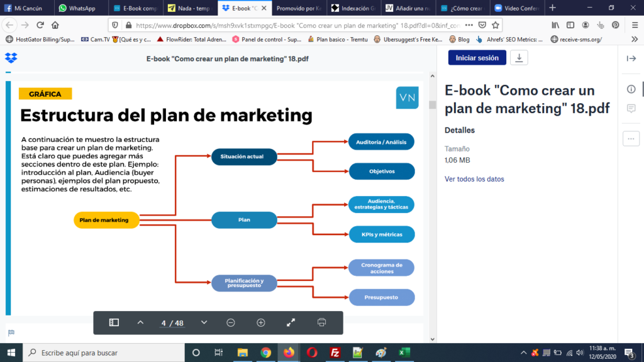Open the Ver todos los datos link

point(474,179)
